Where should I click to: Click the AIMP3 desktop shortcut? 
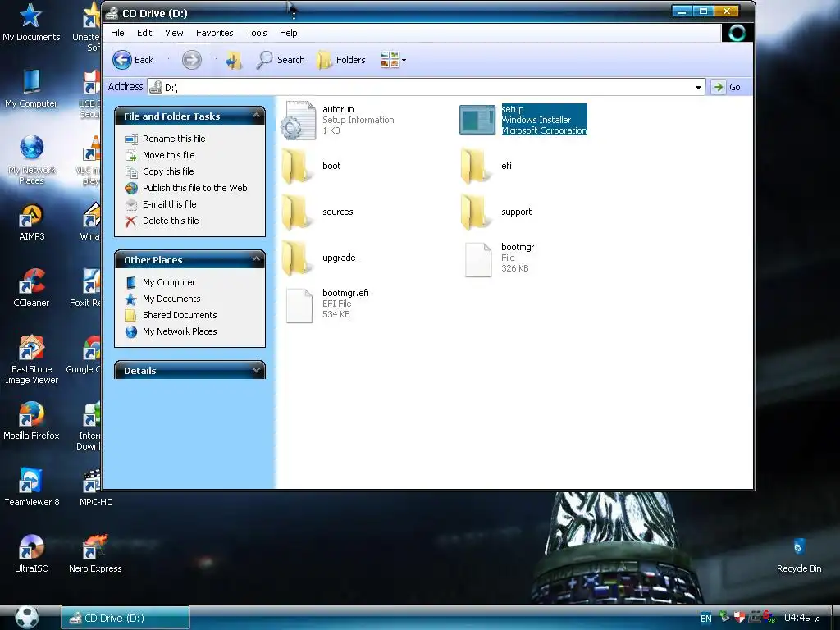[31, 222]
